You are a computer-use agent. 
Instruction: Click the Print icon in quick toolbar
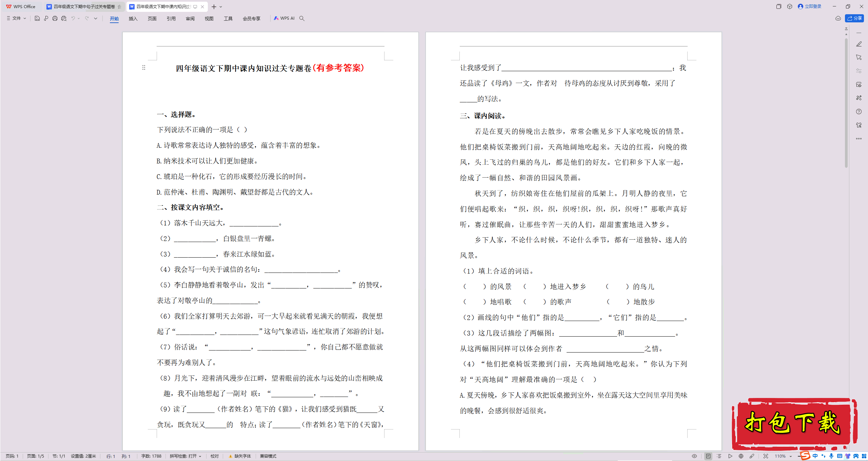55,18
